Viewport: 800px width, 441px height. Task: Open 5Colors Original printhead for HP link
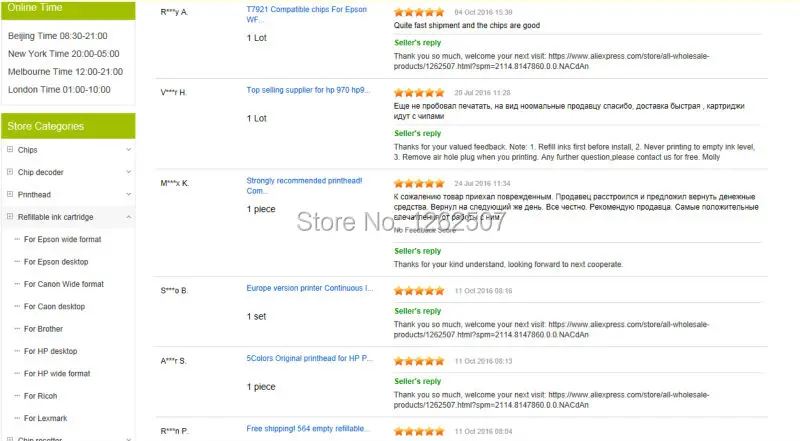[310, 358]
